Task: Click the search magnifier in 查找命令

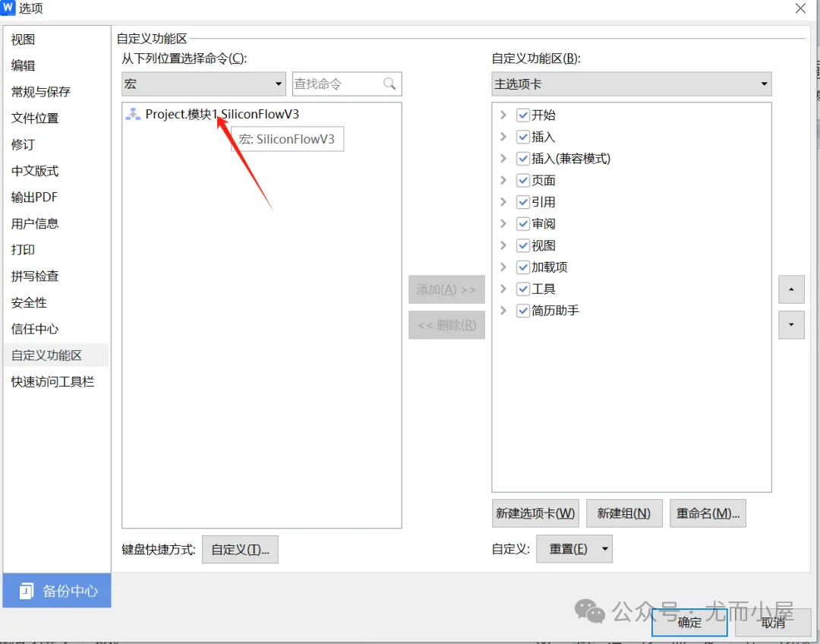Action: pos(389,84)
